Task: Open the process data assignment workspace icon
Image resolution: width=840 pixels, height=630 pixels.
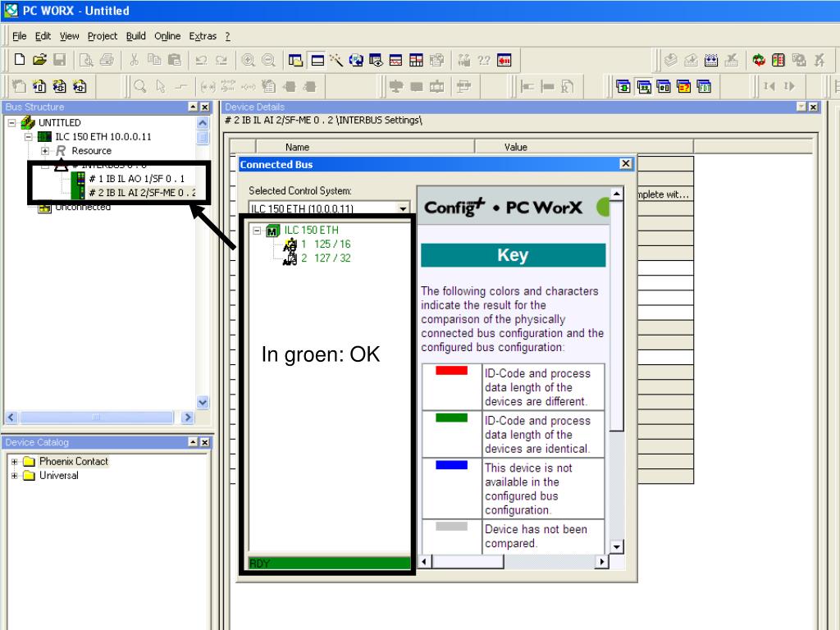Action: click(x=664, y=85)
